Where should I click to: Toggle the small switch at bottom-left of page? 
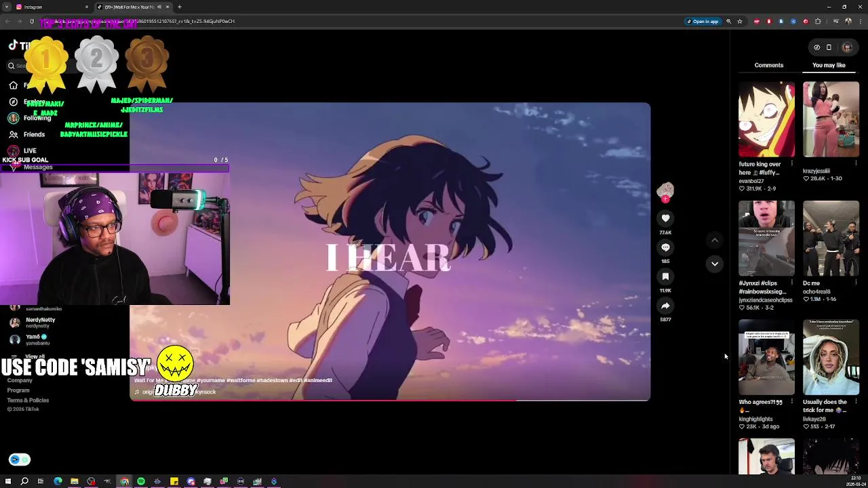click(20, 460)
